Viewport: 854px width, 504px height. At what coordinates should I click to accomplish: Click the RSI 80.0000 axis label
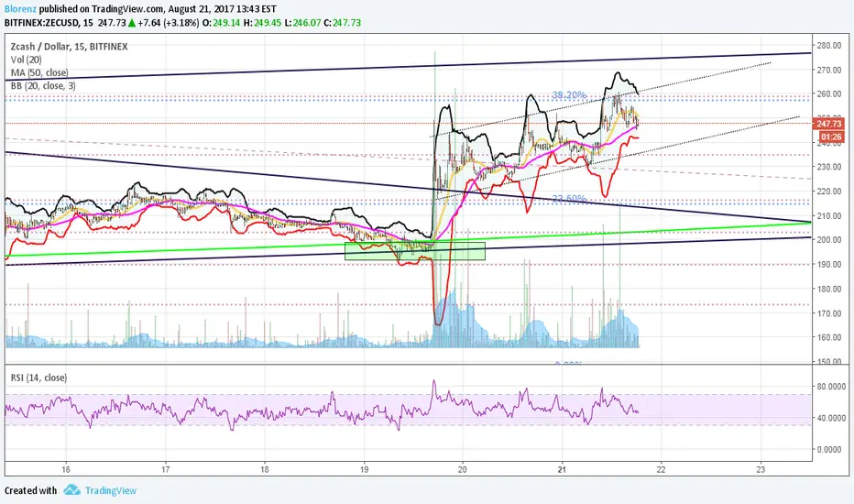click(x=830, y=387)
